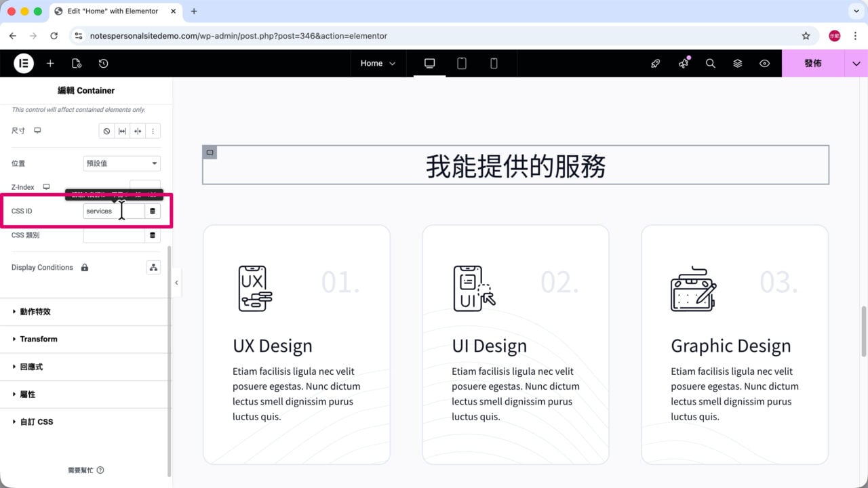Expand the publish options arrow
868x488 pixels.
pyautogui.click(x=856, y=63)
